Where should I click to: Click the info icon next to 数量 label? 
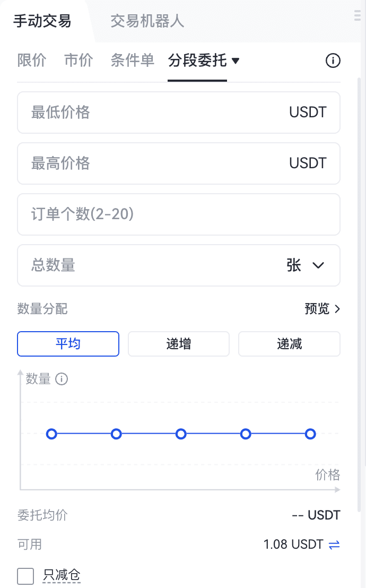click(x=62, y=379)
